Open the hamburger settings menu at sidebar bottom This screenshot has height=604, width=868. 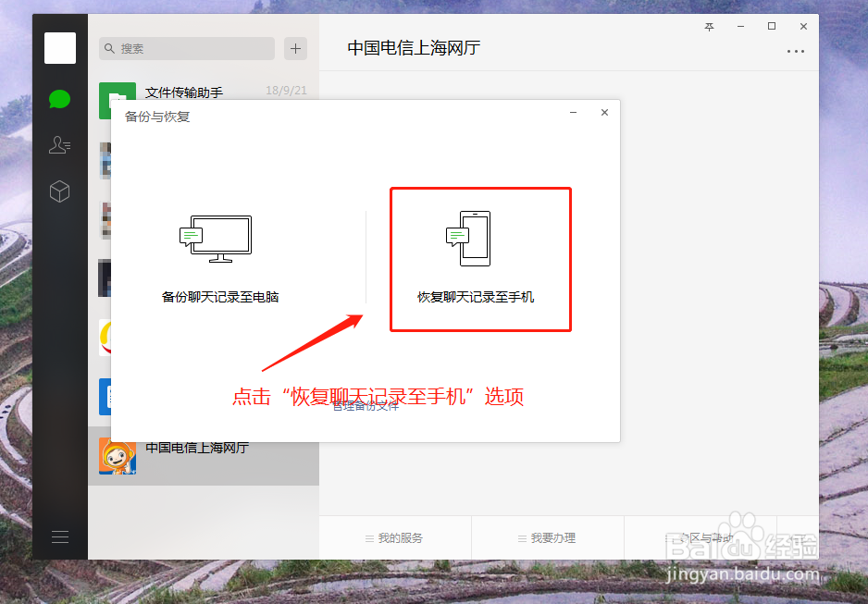click(60, 536)
